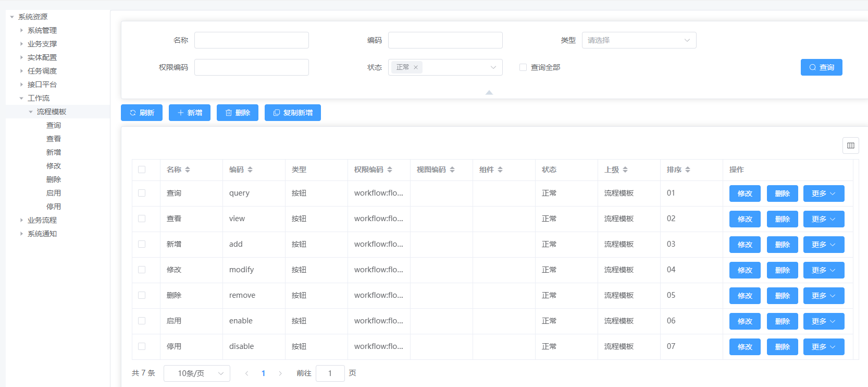Select 业务支撑 in the tree
868x387 pixels.
(x=42, y=44)
